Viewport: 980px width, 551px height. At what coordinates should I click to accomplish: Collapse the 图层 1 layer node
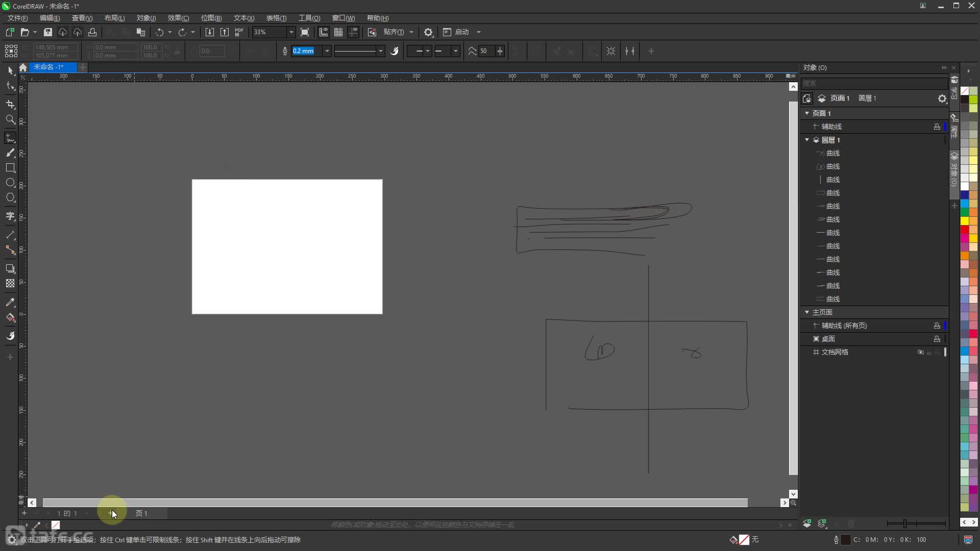coord(807,140)
